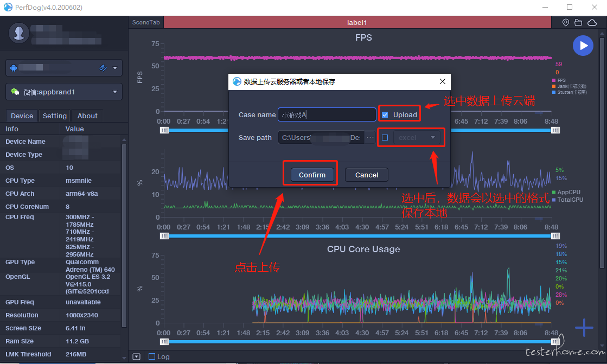The width and height of the screenshot is (607, 364).
Task: Click FPS chart left range slider handle
Action: 164,130
